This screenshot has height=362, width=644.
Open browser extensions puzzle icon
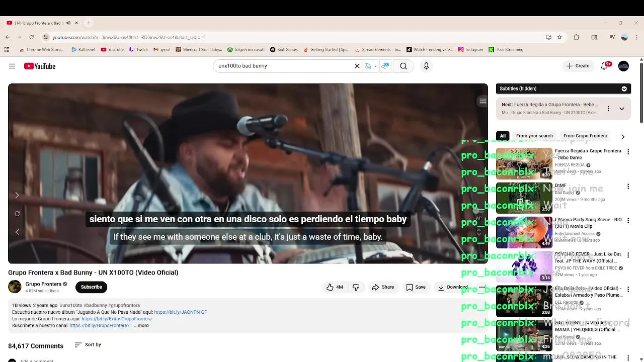[x=577, y=37]
